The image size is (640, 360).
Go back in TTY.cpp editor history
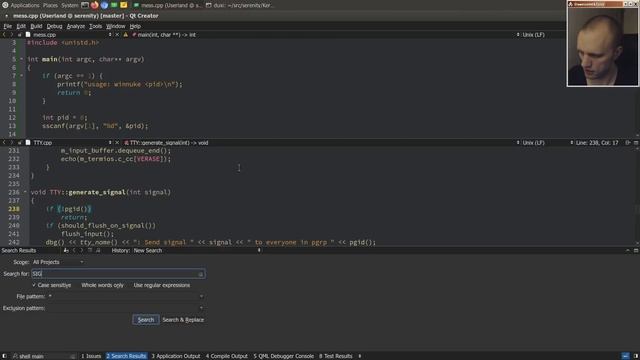(4, 142)
